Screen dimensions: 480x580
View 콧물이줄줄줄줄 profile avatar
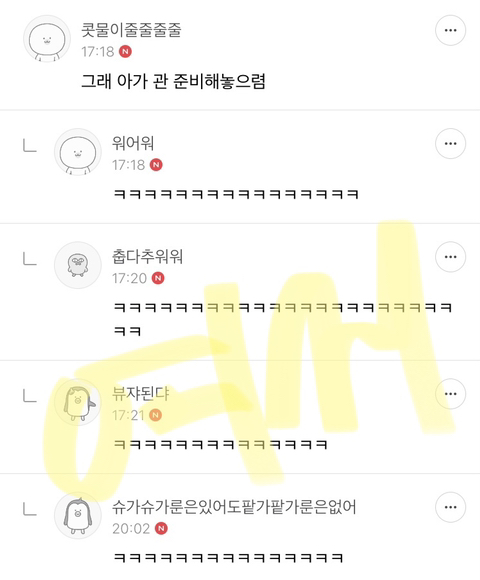[47, 38]
